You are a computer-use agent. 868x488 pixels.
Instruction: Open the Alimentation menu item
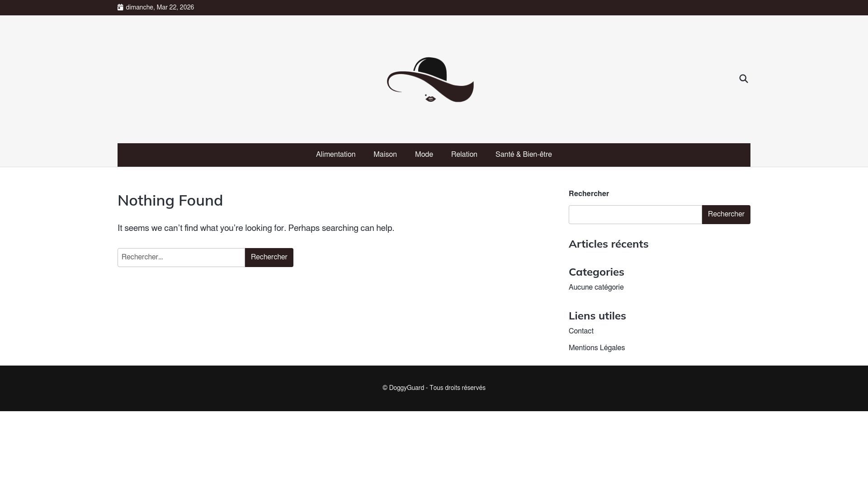point(335,155)
